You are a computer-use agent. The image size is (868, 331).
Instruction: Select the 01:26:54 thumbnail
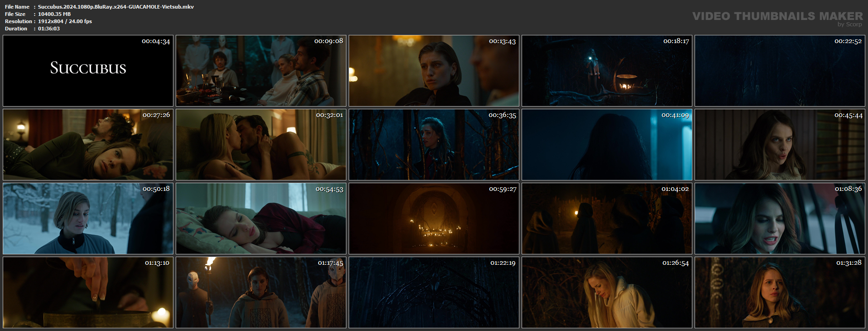[607, 292]
